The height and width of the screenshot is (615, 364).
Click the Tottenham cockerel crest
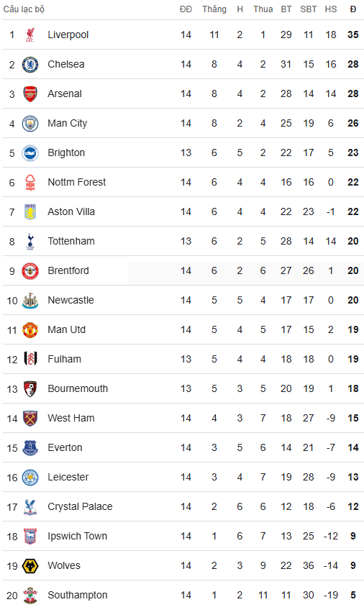tap(30, 241)
